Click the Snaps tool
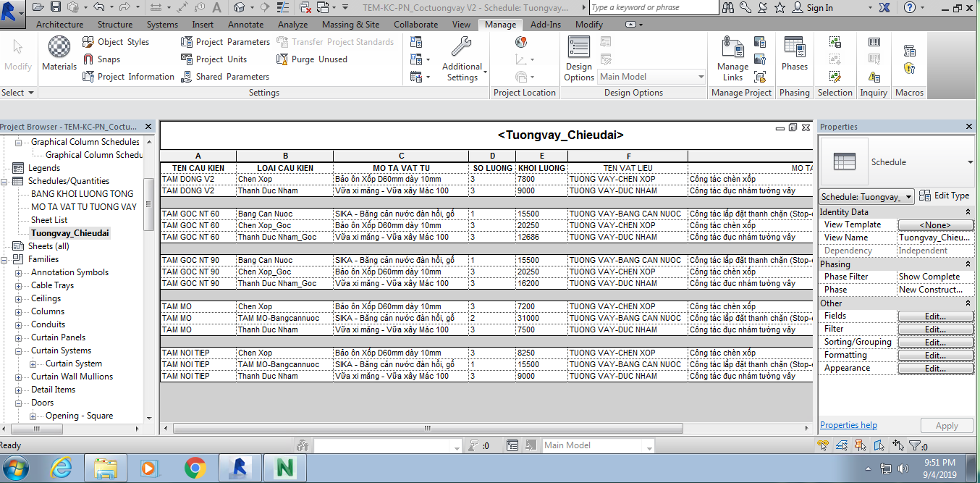The height and width of the screenshot is (483, 980). (101, 59)
